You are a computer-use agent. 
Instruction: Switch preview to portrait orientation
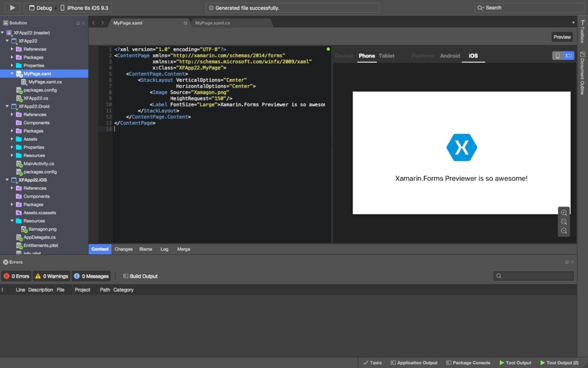click(x=558, y=56)
